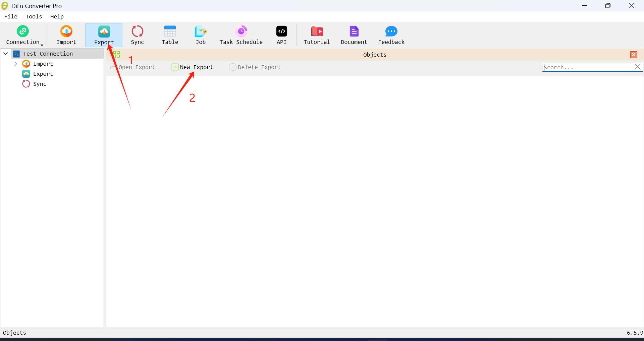The height and width of the screenshot is (341, 644).
Task: Select the Objects tab header
Action: click(x=375, y=55)
